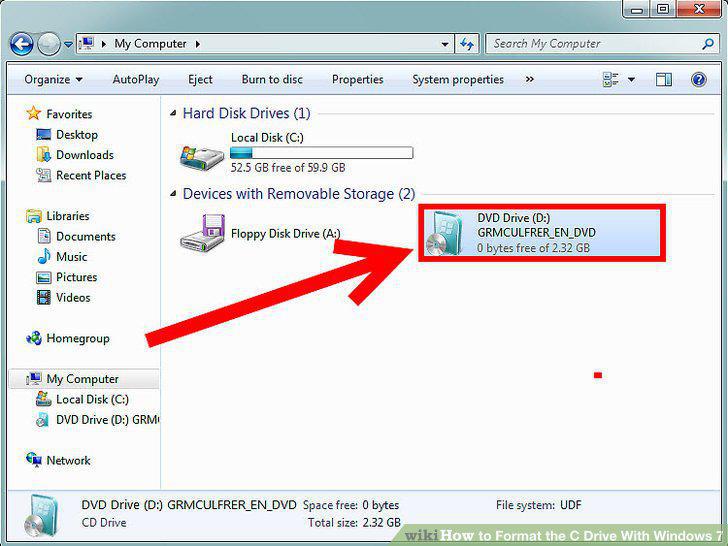Open the address bar history dropdown

444,45
